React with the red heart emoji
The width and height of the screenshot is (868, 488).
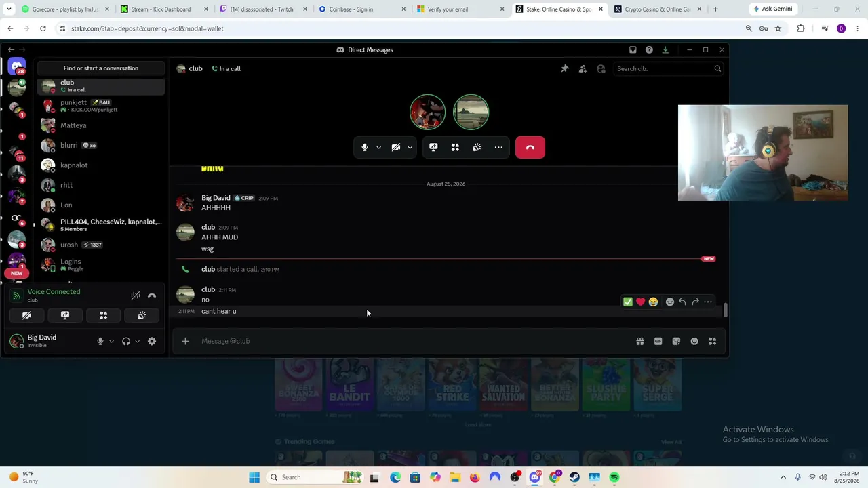640,302
